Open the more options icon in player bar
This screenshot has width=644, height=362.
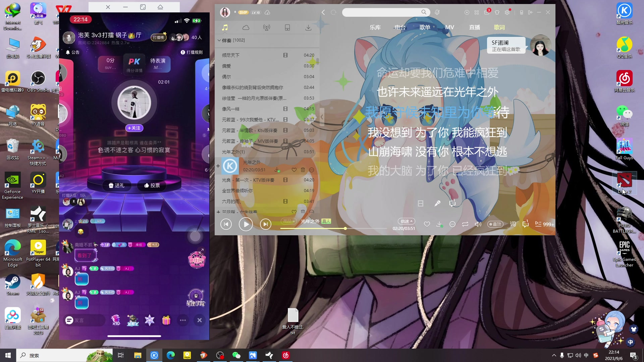452,224
